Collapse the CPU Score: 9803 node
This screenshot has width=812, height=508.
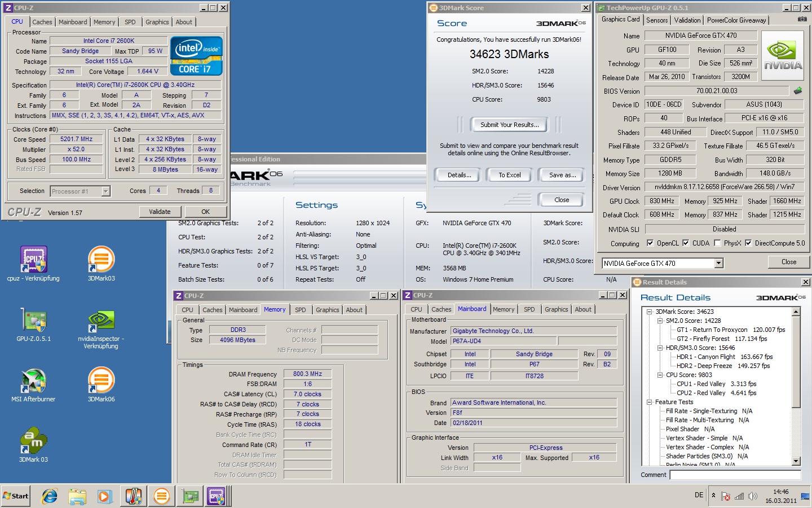pos(660,375)
